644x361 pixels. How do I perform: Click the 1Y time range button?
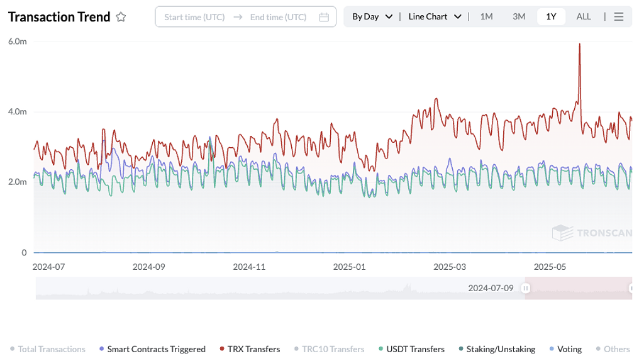pyautogui.click(x=551, y=17)
